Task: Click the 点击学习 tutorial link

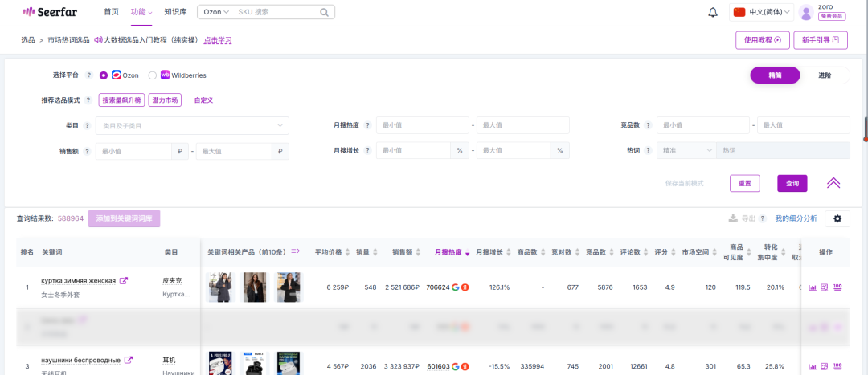Action: pos(217,40)
